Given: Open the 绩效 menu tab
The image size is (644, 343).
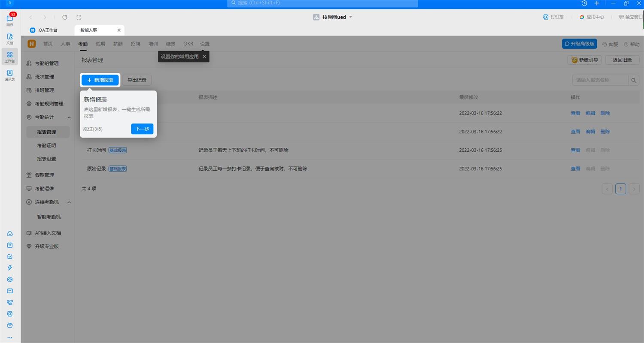Looking at the screenshot, I should pyautogui.click(x=170, y=44).
